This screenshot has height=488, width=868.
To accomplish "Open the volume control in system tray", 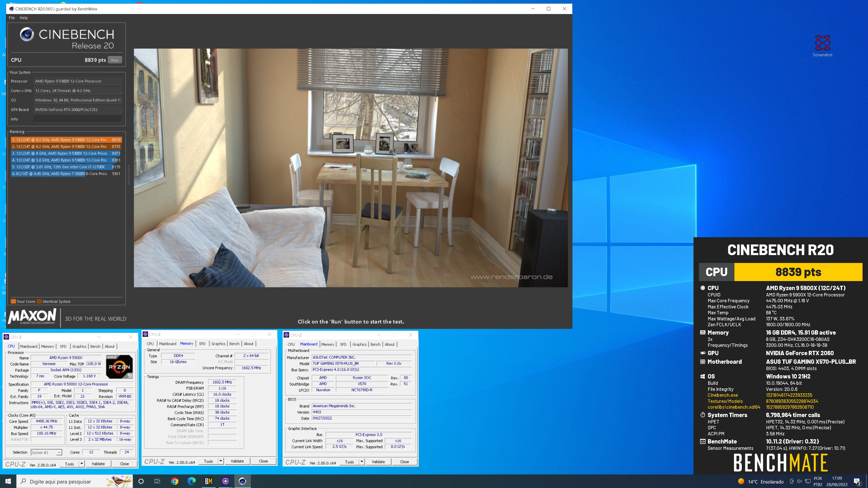I will (x=799, y=482).
